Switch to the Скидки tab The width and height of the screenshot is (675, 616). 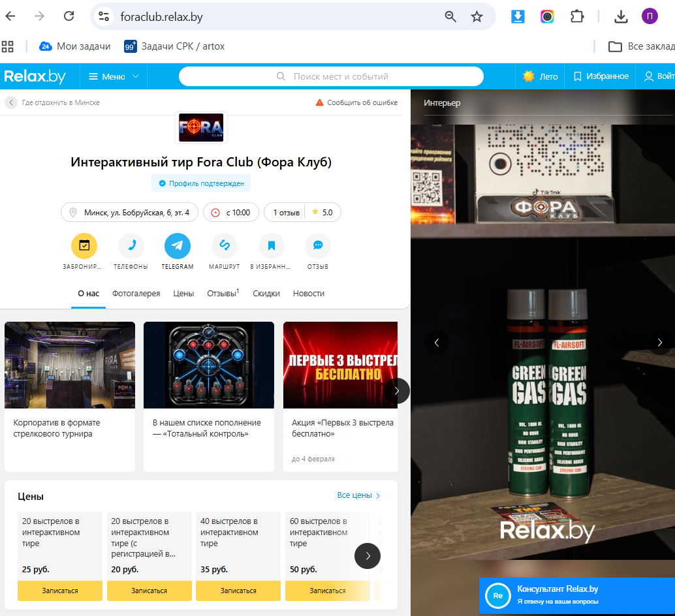click(x=266, y=294)
